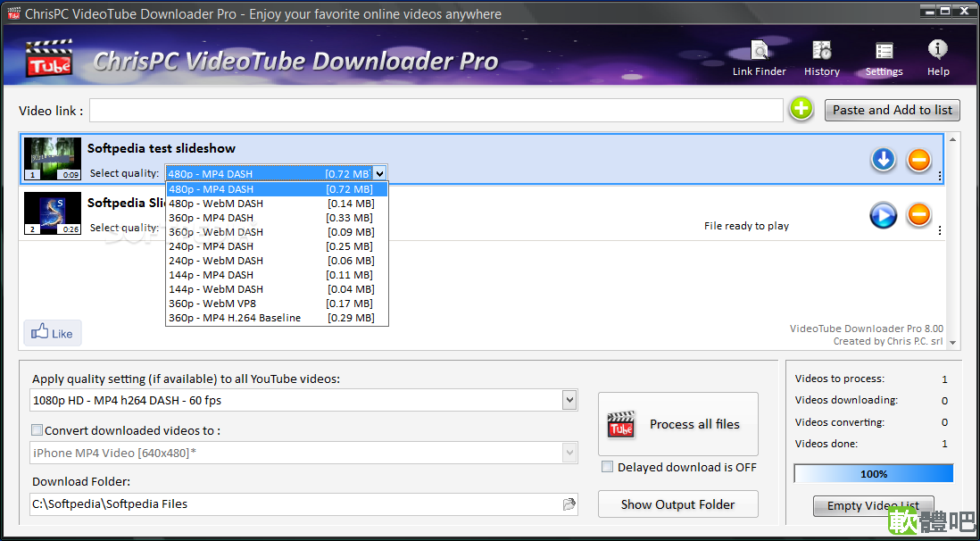Screen dimensions: 980x541
Task: Click Created by Chris P.C. srl text
Action: (x=888, y=341)
